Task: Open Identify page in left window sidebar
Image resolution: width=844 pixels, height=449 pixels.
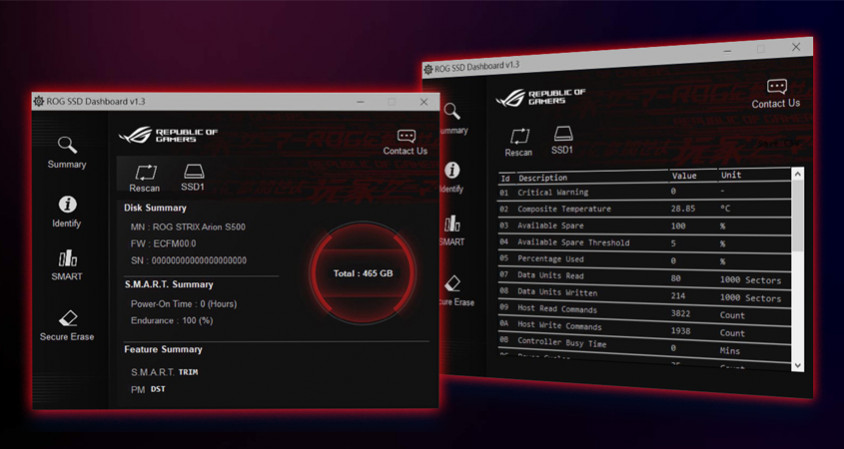Action: (x=67, y=212)
